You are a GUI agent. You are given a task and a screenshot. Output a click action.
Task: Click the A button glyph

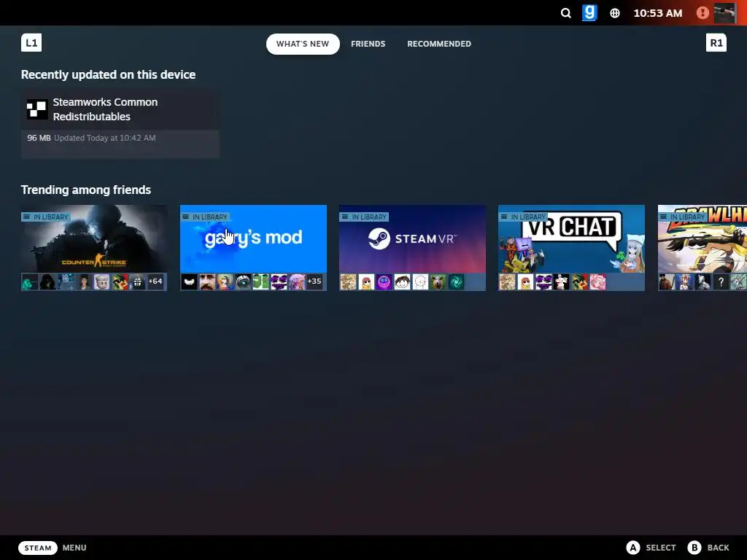click(x=632, y=548)
